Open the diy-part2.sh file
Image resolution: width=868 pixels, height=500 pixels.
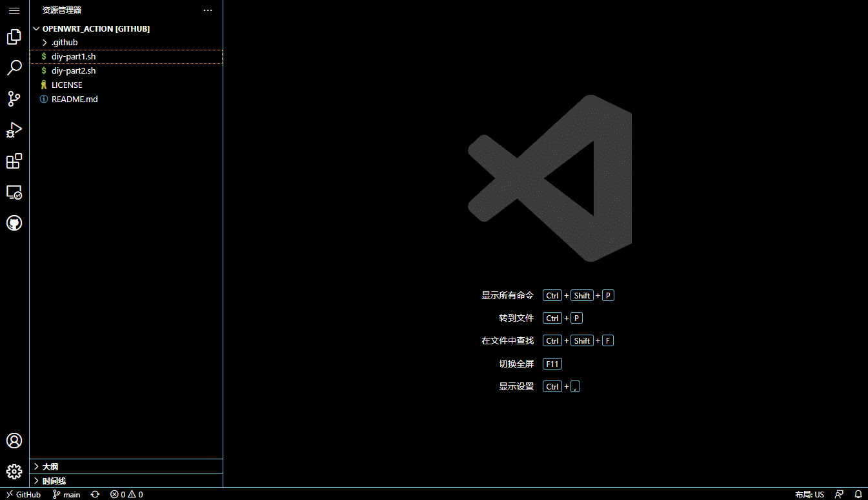click(x=126, y=71)
